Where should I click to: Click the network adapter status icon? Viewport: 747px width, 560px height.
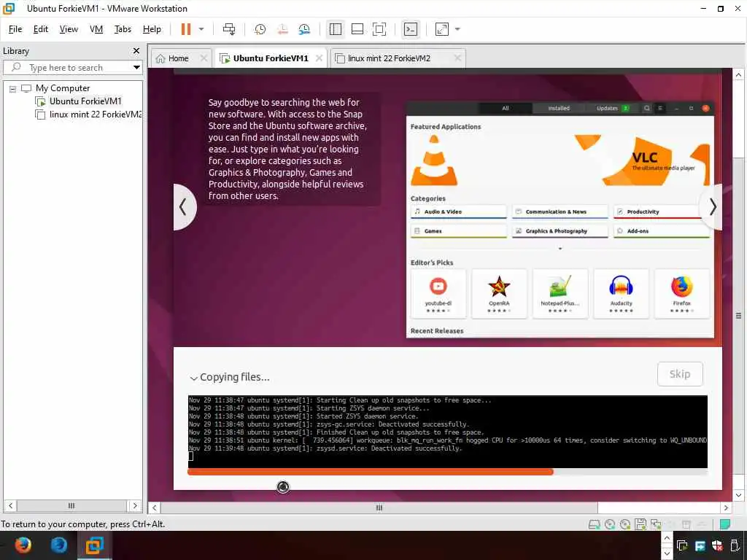click(x=656, y=524)
